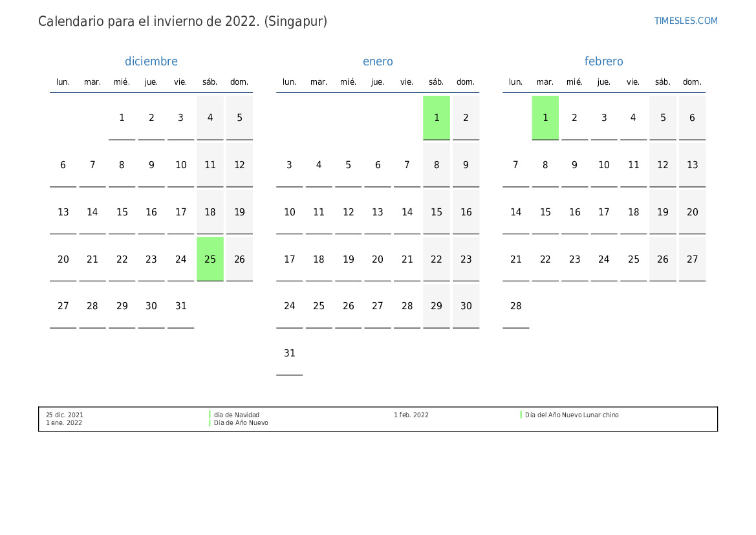Click the '25 dic. 2021' legend date
This screenshot has width=756, height=535.
pyautogui.click(x=65, y=415)
